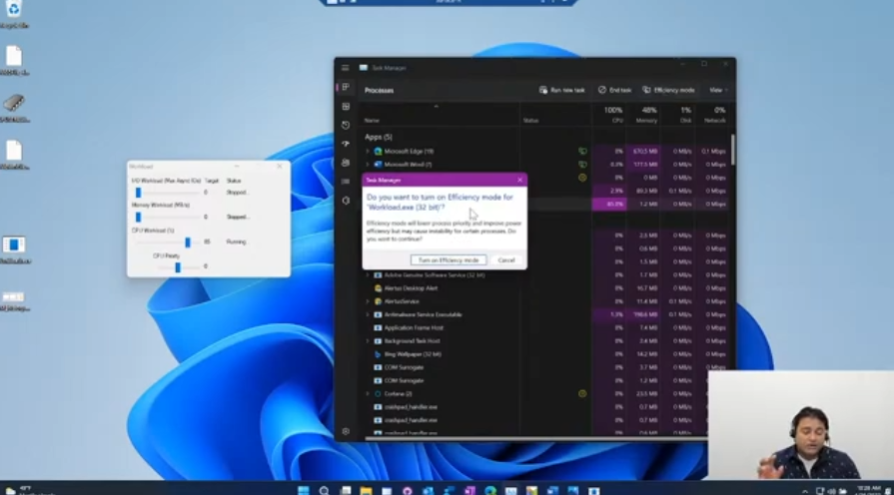This screenshot has width=894, height=495.
Task: Click the CPU Workload slider thumb
Action: [188, 242]
